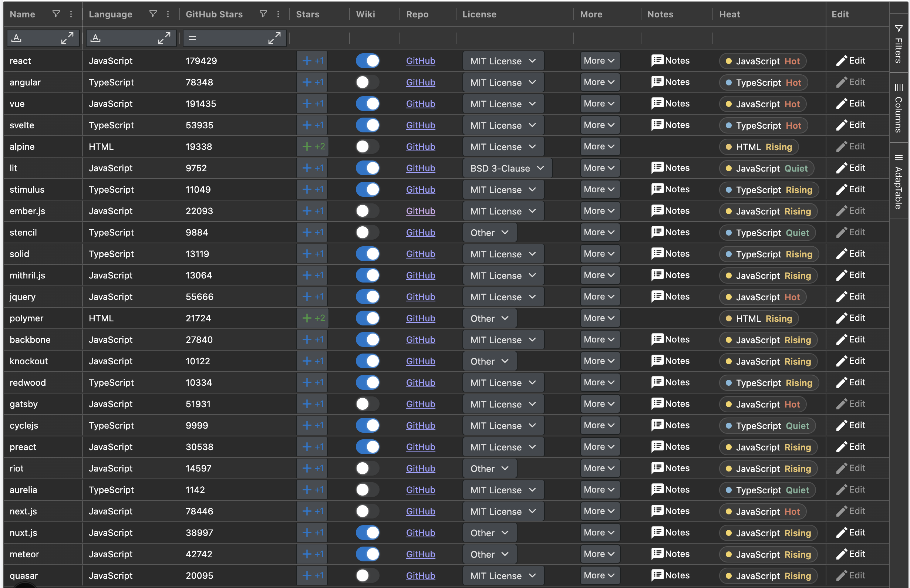Expand the Language floating filter editor

pyautogui.click(x=164, y=38)
